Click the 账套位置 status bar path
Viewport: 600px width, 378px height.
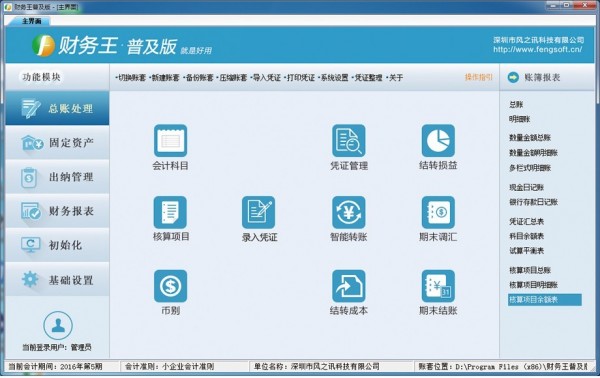coord(502,367)
